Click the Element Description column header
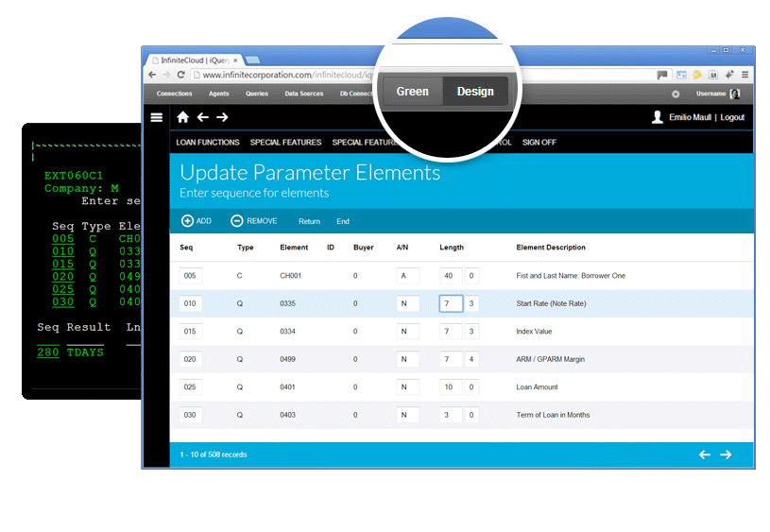Image resolution: width=770 pixels, height=532 pixels. tap(551, 247)
